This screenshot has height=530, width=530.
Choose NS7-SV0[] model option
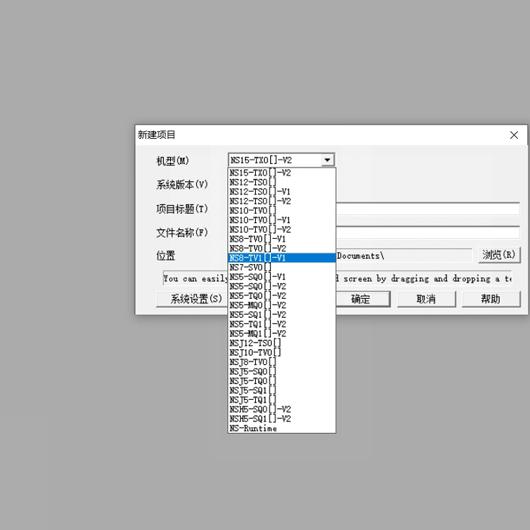(282, 267)
